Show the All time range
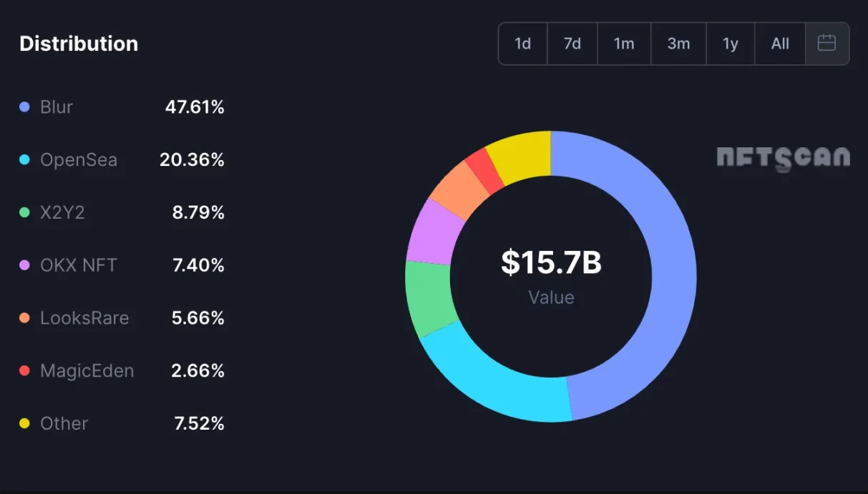 [780, 44]
